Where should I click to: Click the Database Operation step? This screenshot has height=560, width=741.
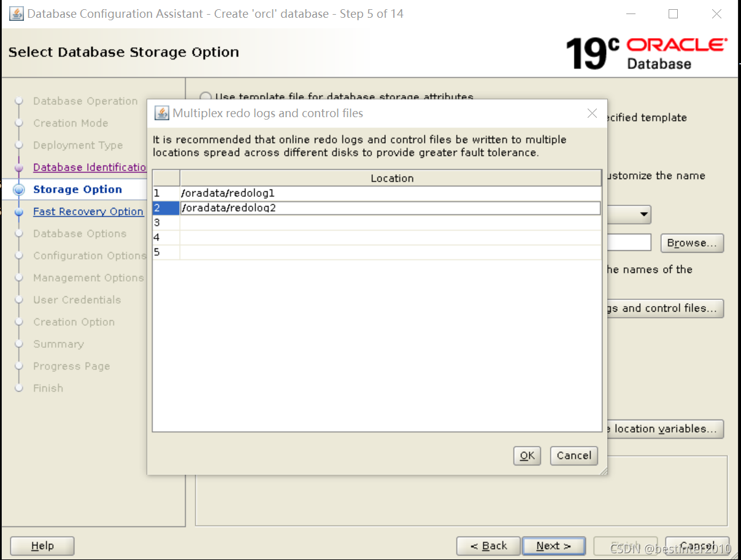point(85,101)
